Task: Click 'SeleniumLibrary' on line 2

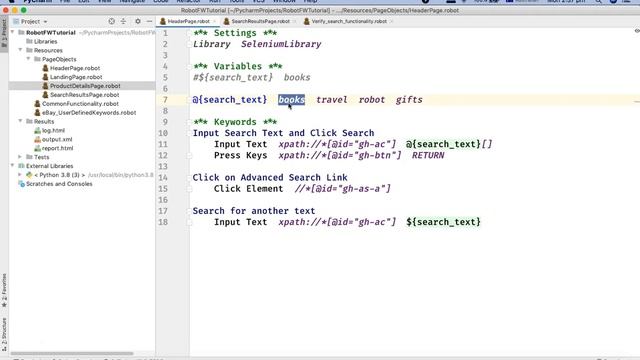Action: click(x=281, y=44)
